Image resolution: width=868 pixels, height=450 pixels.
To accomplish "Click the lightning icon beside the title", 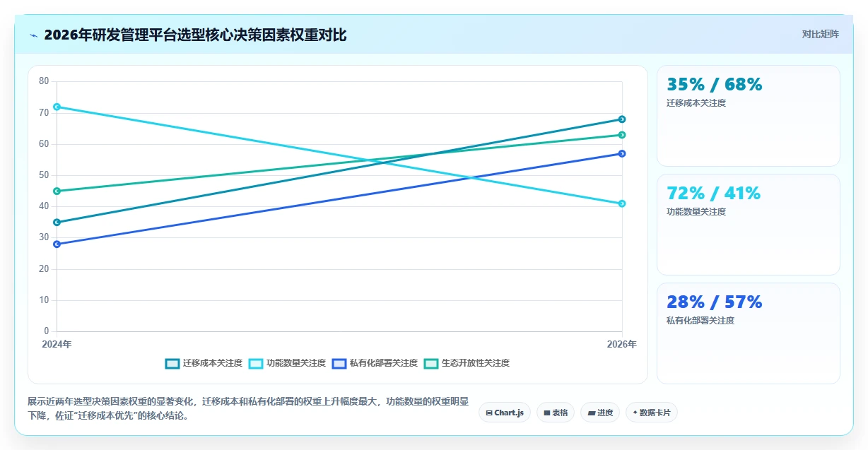I will pyautogui.click(x=33, y=35).
